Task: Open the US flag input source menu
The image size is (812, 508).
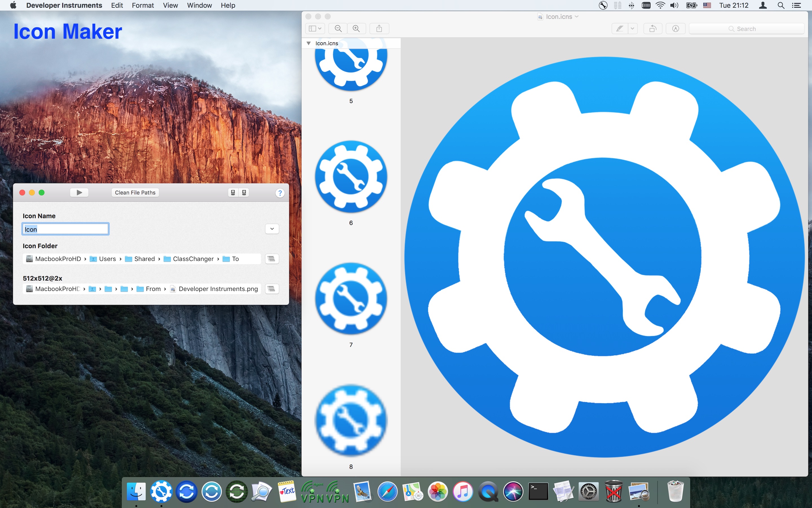Action: [707, 5]
